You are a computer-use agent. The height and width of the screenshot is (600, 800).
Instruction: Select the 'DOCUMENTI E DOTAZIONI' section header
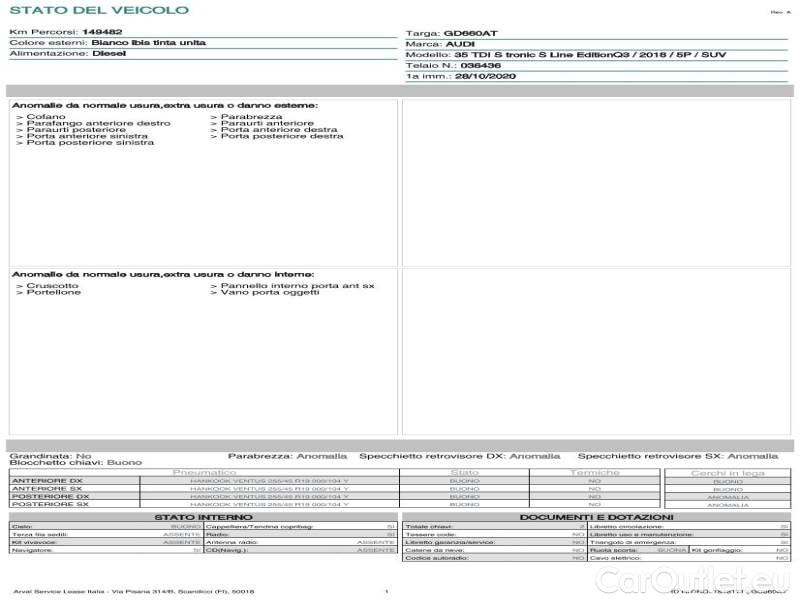596,517
